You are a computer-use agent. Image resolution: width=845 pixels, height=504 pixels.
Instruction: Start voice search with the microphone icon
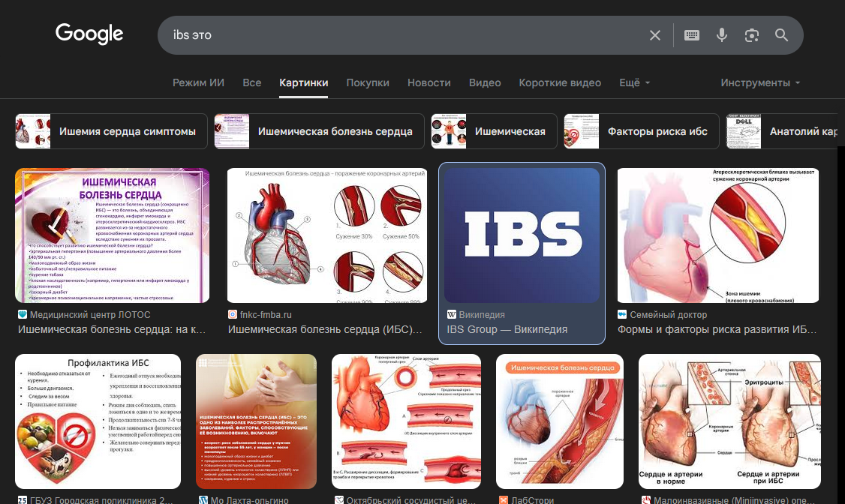(722, 35)
